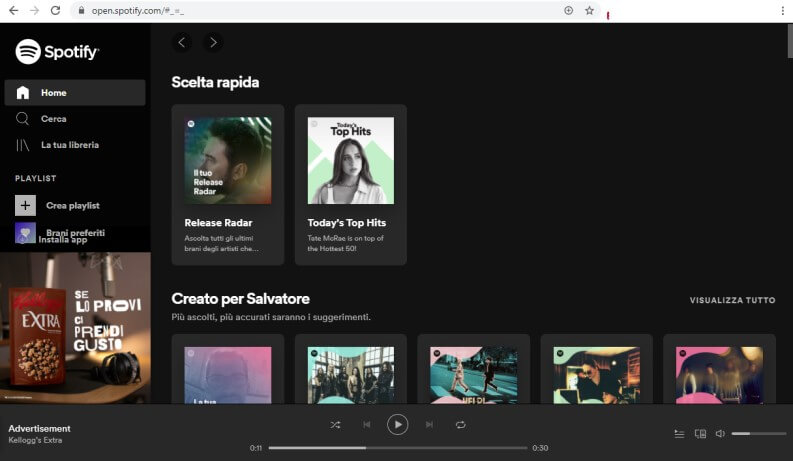Open the browser three-dot menu
793x461 pixels.
click(782, 11)
